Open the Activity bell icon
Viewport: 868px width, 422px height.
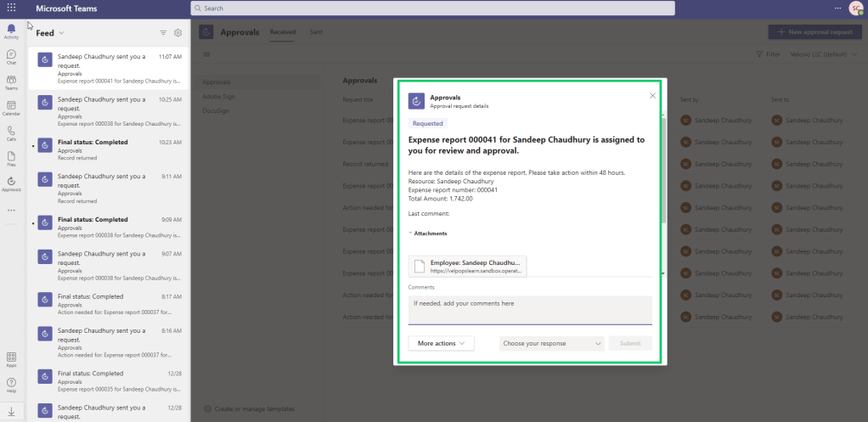coord(11,31)
